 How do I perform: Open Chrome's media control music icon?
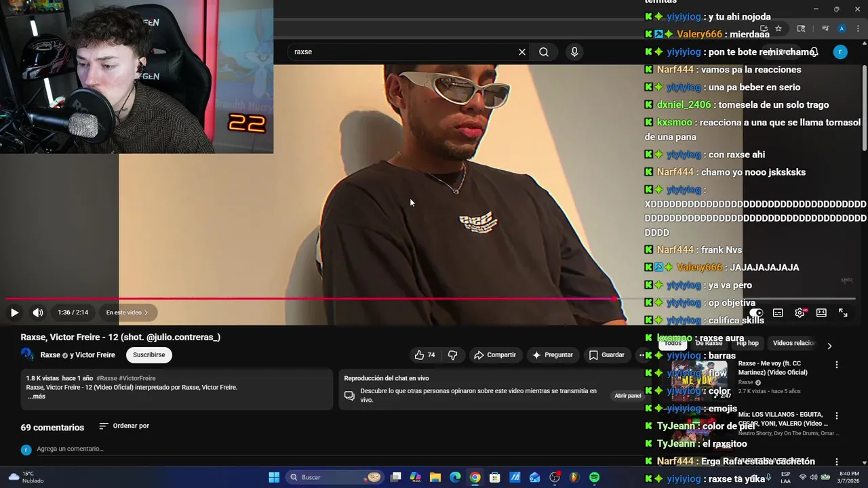pyautogui.click(x=825, y=28)
